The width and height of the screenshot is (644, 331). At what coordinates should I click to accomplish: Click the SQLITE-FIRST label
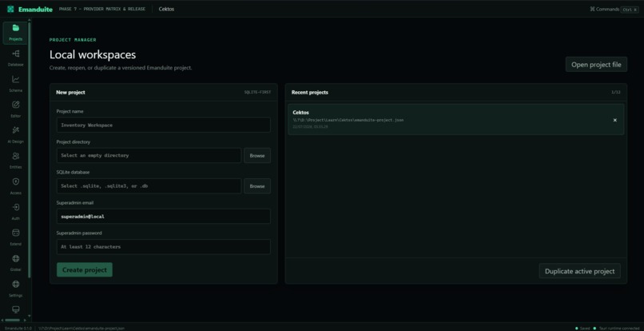257,93
